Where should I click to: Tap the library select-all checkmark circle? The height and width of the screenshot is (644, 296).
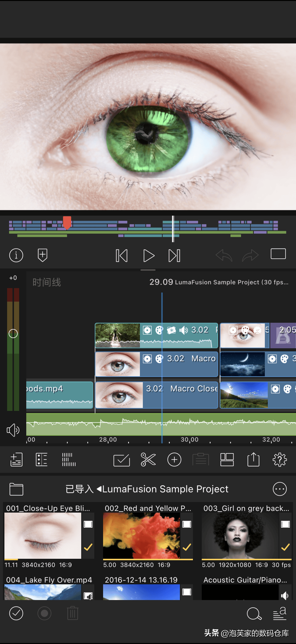click(16, 613)
